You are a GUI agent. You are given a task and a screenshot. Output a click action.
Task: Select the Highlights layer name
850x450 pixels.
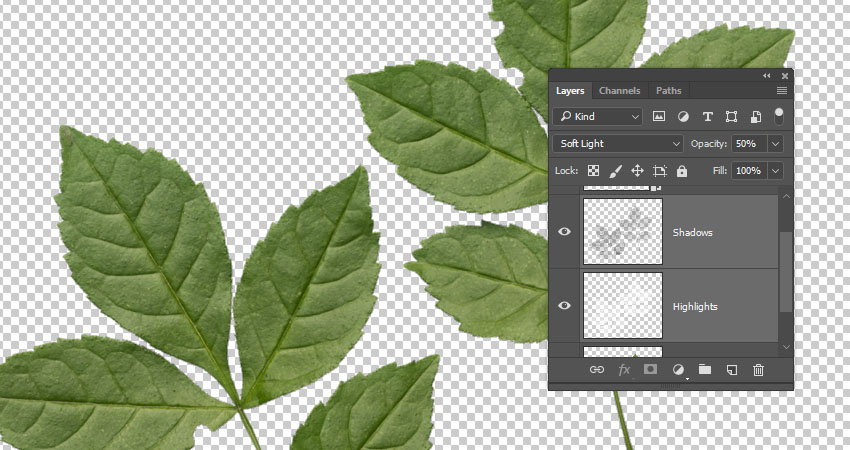(x=695, y=306)
